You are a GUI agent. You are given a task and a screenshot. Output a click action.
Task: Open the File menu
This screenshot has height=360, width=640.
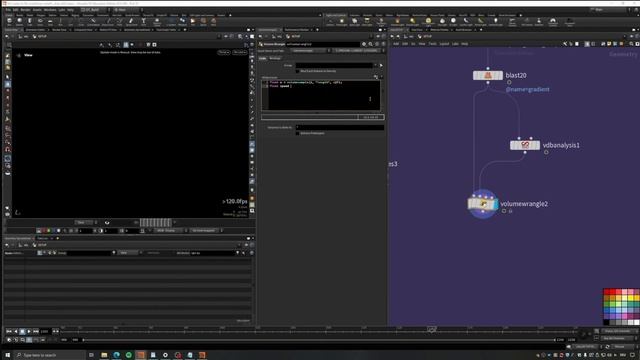point(8,9)
